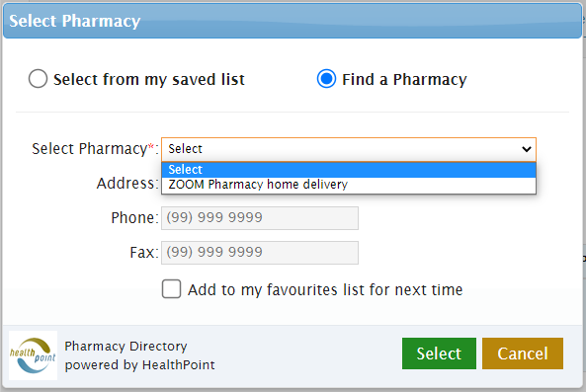Click the Select Pharmacy dropdown chevron arrow
The height and width of the screenshot is (392, 586).
(526, 149)
